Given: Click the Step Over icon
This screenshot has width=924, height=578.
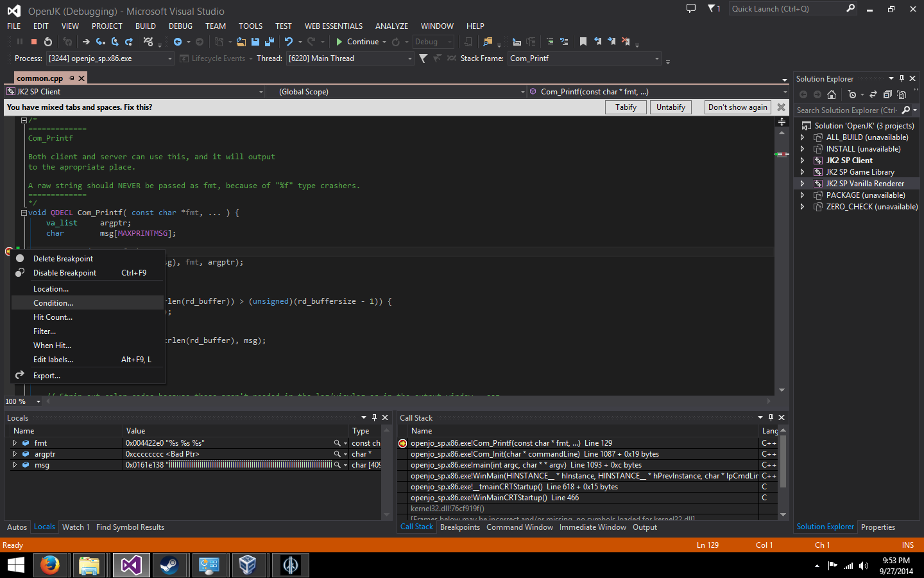Looking at the screenshot, I should pos(115,42).
